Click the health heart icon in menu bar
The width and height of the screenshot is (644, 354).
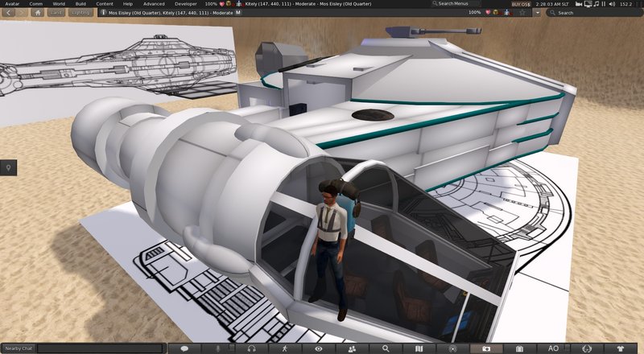pos(222,4)
